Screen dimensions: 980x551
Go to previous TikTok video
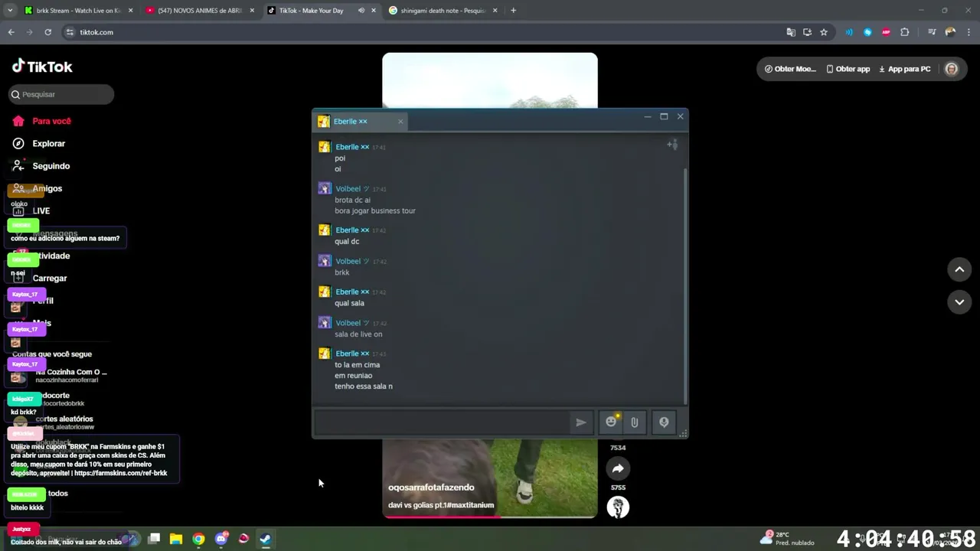coord(959,269)
